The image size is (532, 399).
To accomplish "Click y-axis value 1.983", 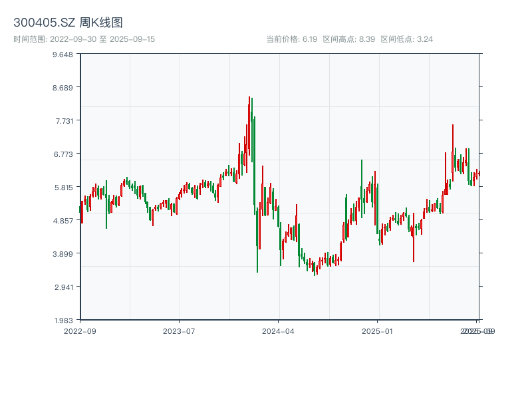I will pos(63,321).
